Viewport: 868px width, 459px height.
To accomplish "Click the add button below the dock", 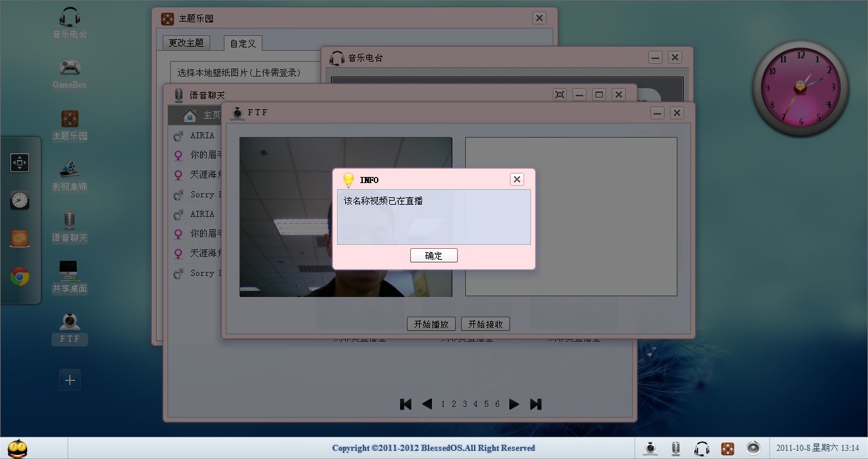I will (x=69, y=380).
